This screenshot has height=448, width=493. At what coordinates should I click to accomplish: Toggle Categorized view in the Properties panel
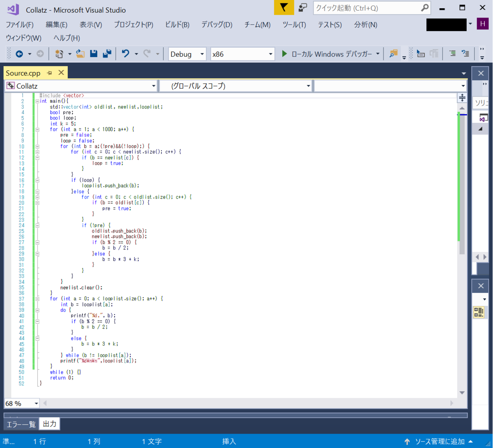pos(479,312)
